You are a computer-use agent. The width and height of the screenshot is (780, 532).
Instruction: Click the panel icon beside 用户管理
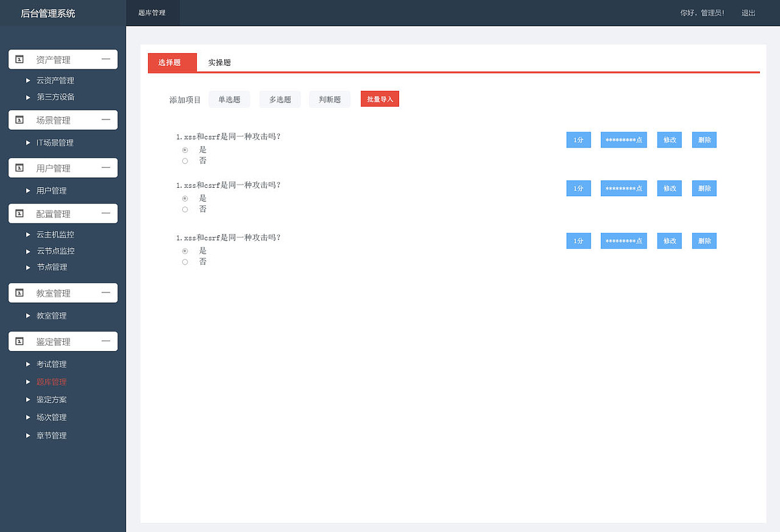pyautogui.click(x=19, y=168)
